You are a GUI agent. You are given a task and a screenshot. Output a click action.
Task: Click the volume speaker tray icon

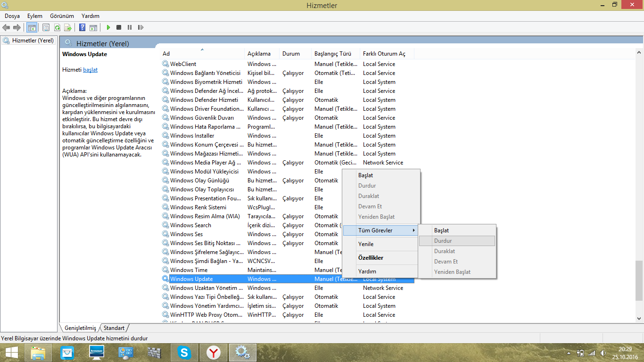tap(603, 353)
